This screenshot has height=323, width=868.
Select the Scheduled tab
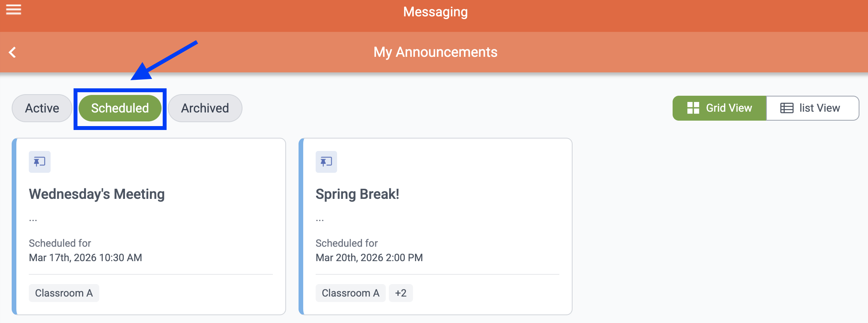click(x=120, y=108)
